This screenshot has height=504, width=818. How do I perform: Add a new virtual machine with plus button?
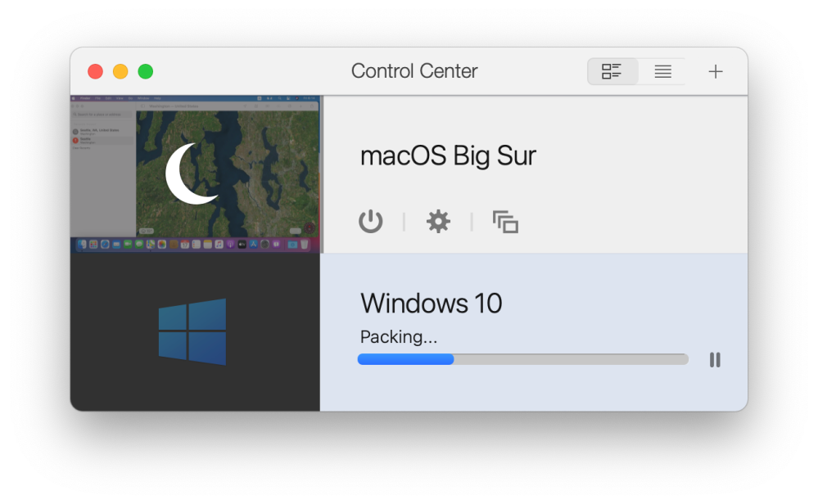[x=716, y=71]
